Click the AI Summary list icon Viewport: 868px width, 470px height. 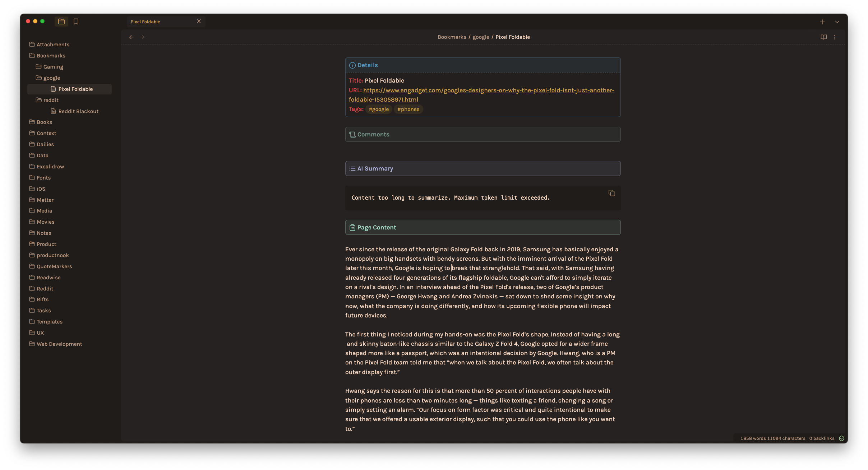point(352,169)
